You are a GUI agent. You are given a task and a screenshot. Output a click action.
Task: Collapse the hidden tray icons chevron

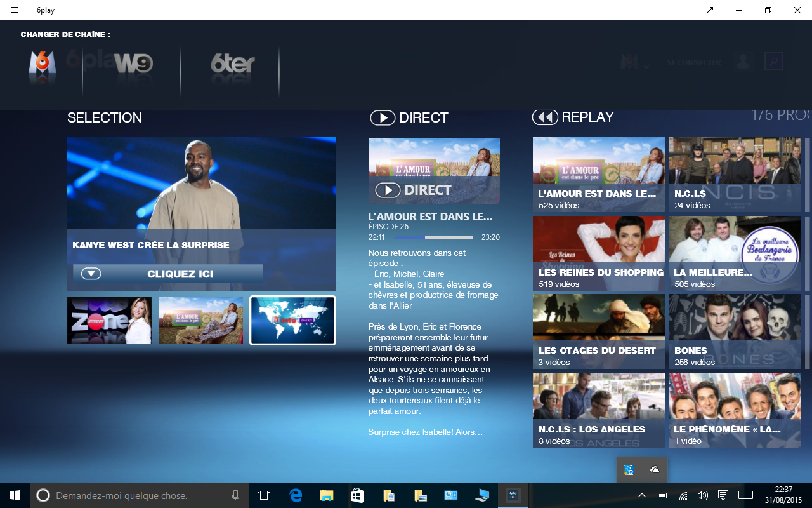642,495
